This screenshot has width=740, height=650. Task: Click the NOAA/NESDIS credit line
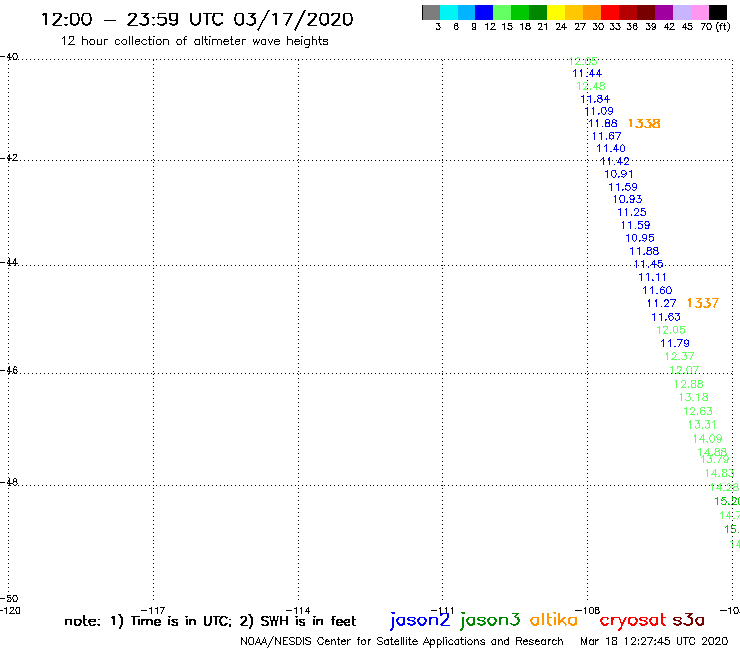402,641
